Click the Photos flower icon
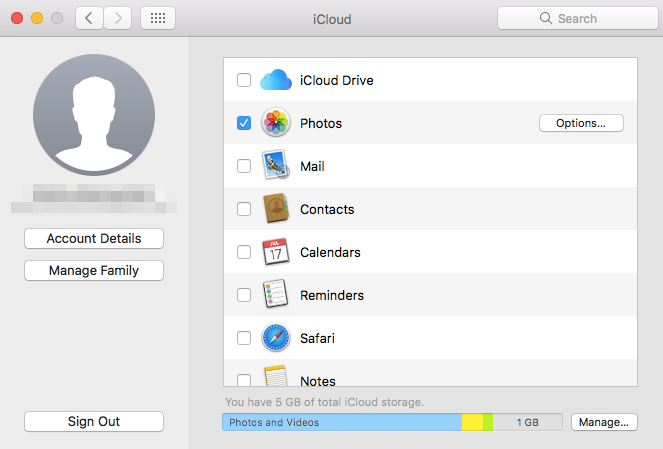Screen dimensions: 663x449 276,123
